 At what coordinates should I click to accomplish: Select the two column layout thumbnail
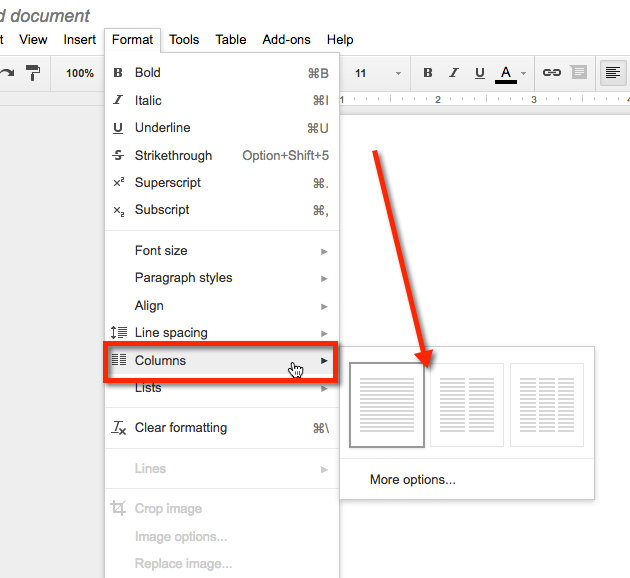[467, 405]
